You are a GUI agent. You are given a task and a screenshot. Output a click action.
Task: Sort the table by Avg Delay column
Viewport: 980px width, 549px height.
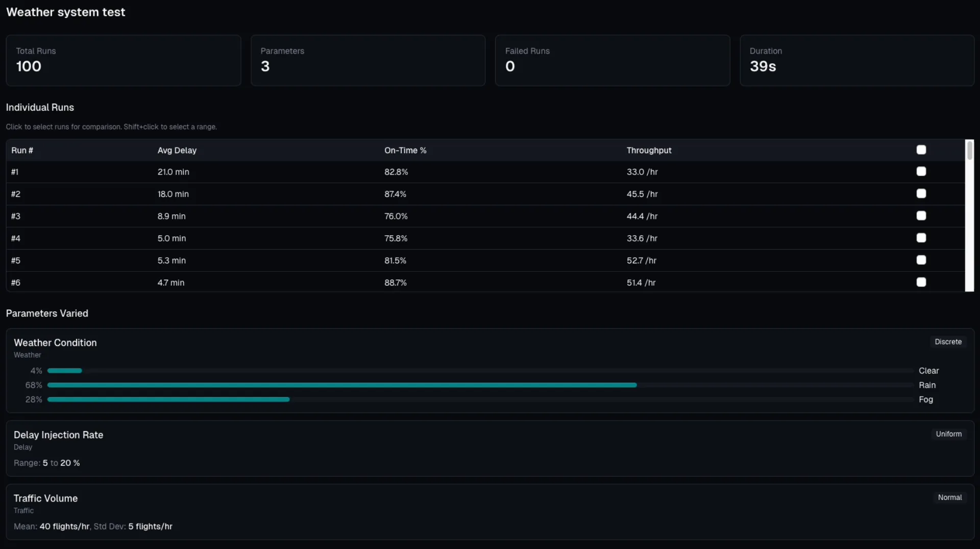point(177,150)
